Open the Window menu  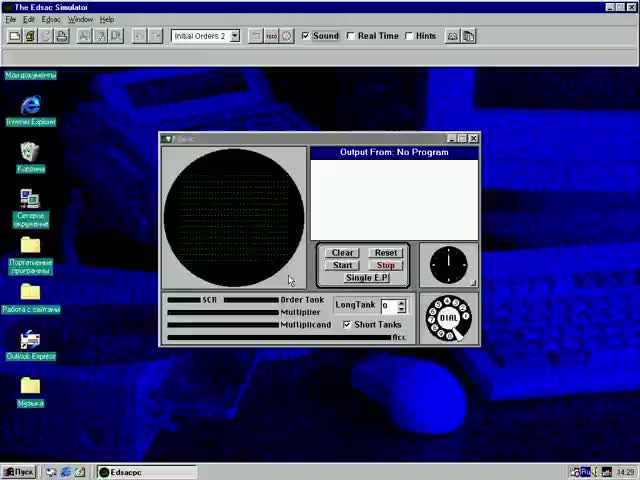(80, 19)
